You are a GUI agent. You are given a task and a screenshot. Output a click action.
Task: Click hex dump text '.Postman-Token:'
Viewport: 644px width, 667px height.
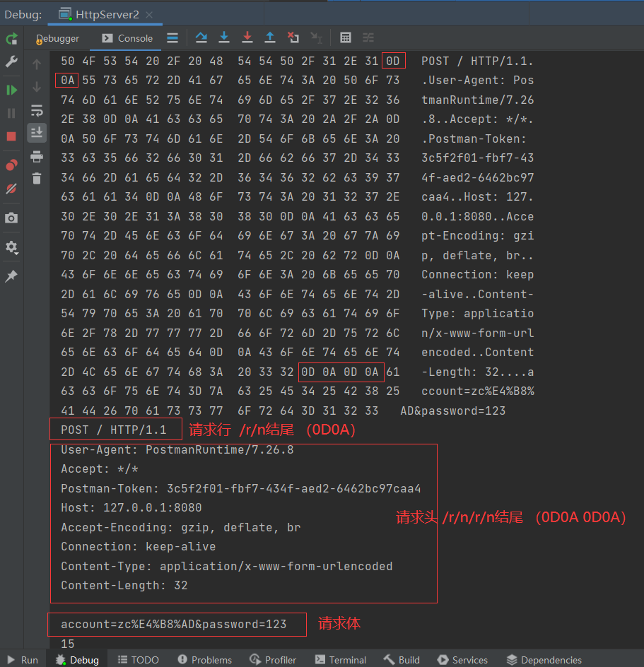coord(474,139)
